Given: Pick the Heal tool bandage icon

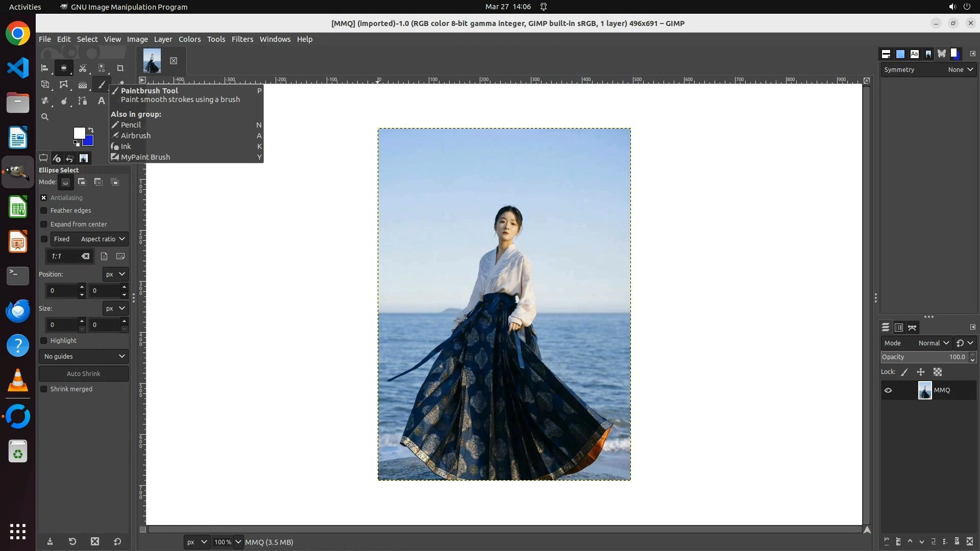Looking at the screenshot, I should point(45,101).
